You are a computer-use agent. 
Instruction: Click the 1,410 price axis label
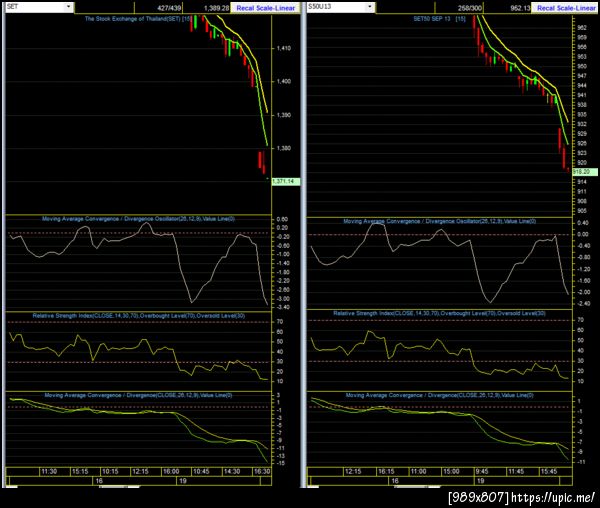coord(284,49)
